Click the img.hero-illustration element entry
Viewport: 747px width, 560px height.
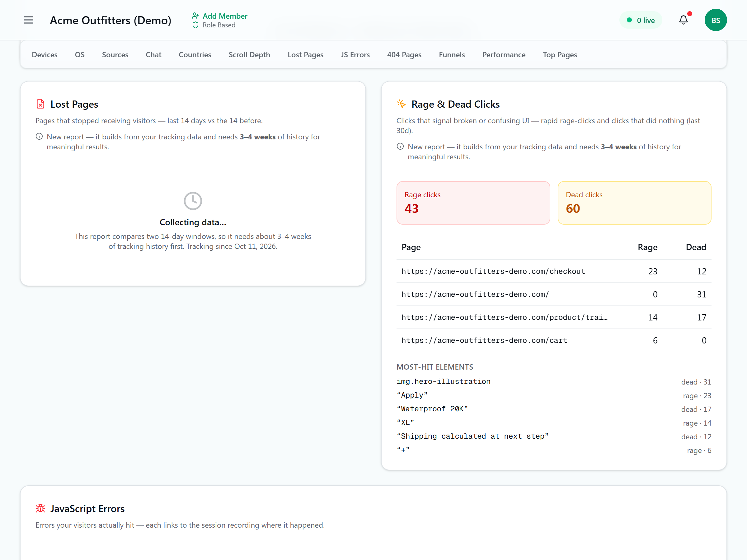554,381
